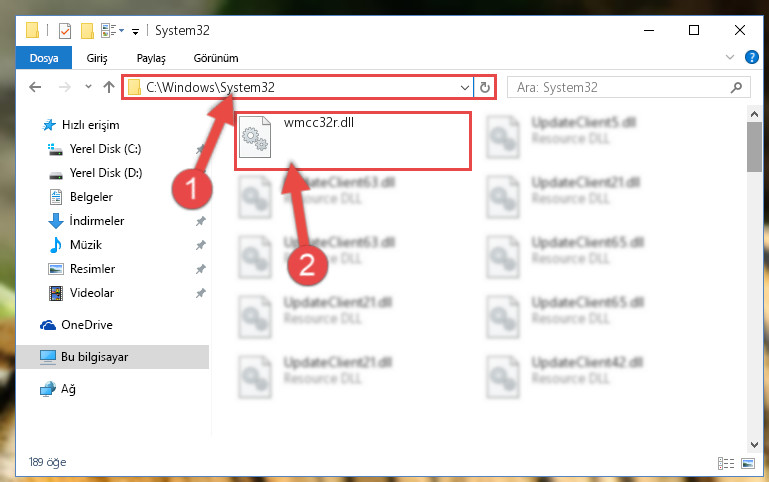
Task: Click the vertical scrollbar thumb
Action: click(x=754, y=147)
